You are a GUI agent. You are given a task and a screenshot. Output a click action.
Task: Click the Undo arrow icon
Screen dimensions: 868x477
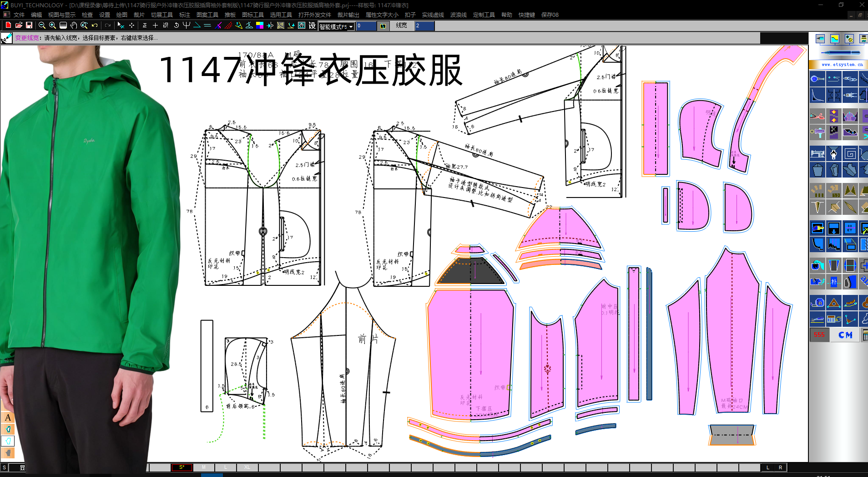[94, 26]
